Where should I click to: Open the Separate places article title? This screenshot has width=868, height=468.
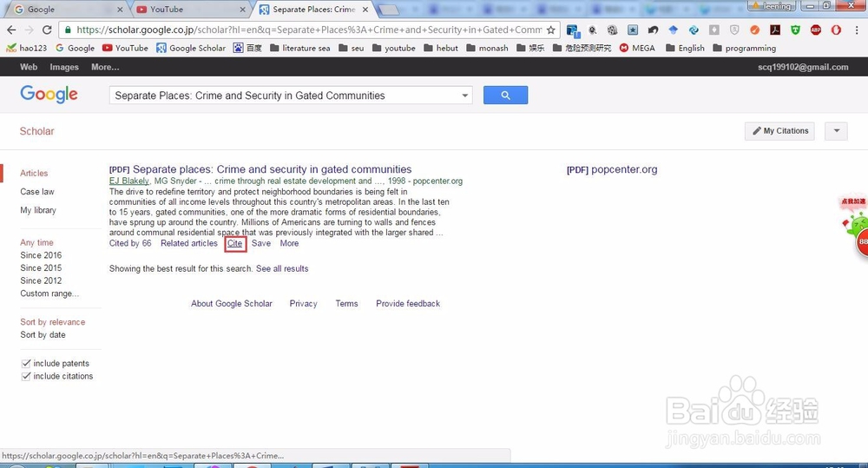[272, 169]
